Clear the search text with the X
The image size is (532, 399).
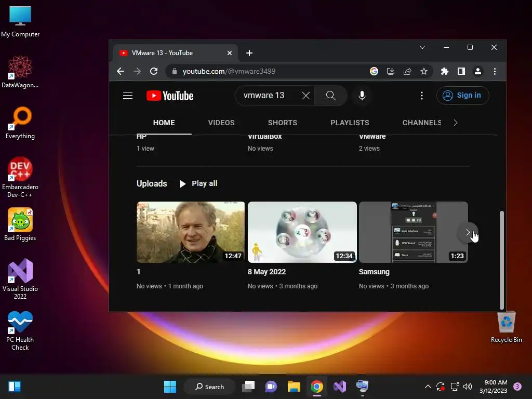click(305, 96)
